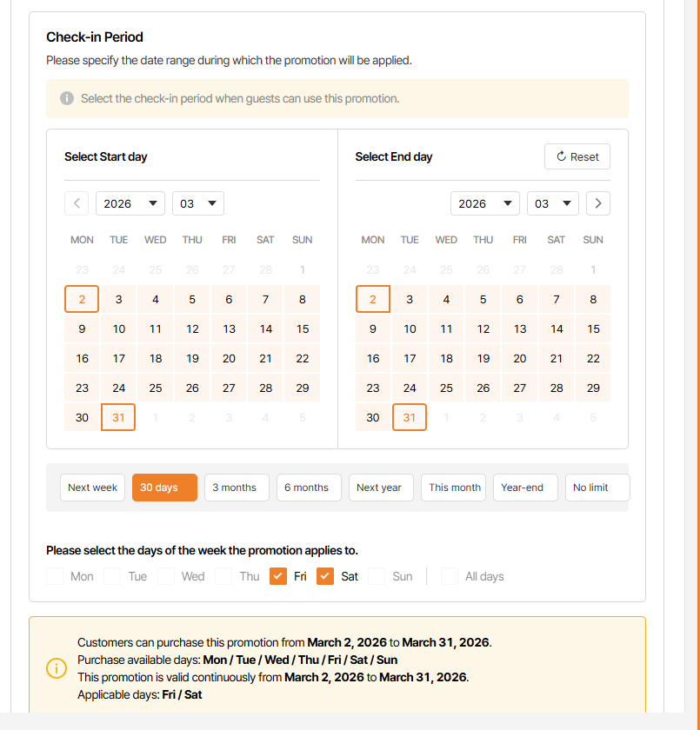Viewport: 700px width, 730px height.
Task: Uncheck the Sat checkbox
Action: click(325, 576)
